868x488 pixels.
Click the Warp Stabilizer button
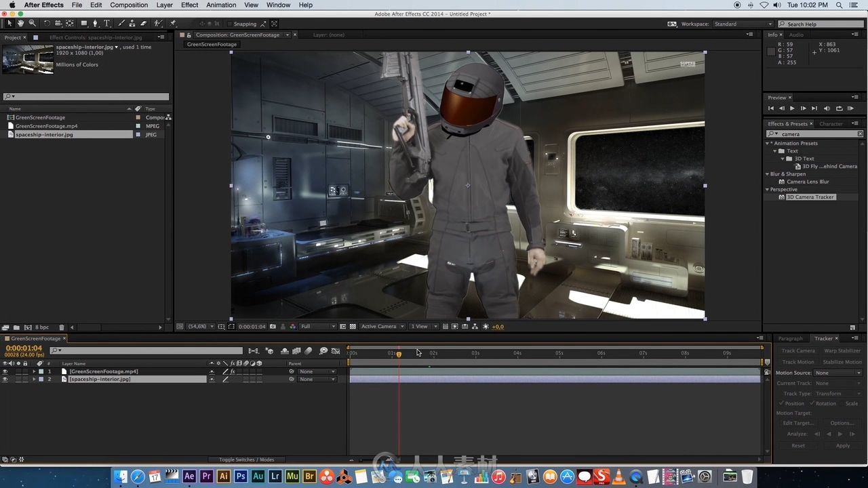click(842, 350)
